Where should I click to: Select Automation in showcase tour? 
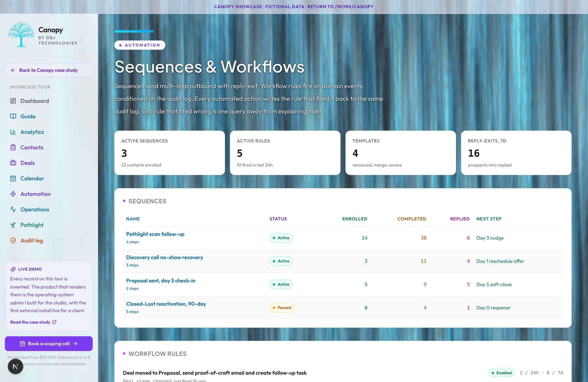coord(49,194)
